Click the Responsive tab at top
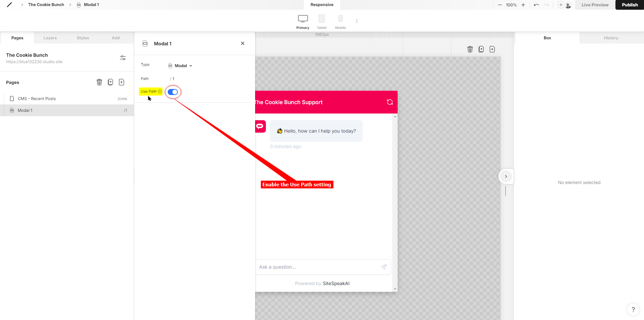644x320 pixels. pyautogui.click(x=322, y=5)
